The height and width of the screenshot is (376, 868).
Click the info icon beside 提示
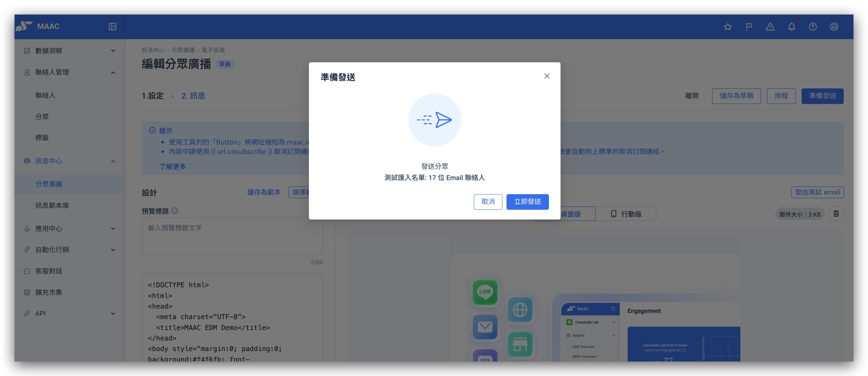(x=152, y=130)
